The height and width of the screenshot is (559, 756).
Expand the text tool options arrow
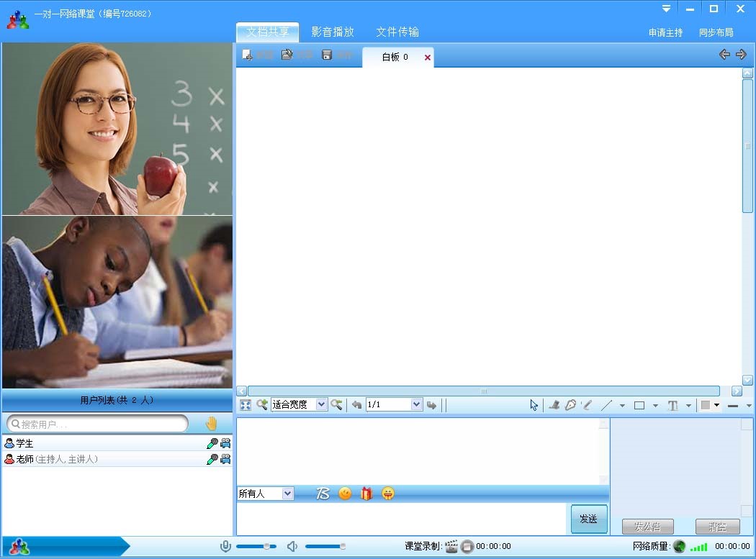click(688, 405)
